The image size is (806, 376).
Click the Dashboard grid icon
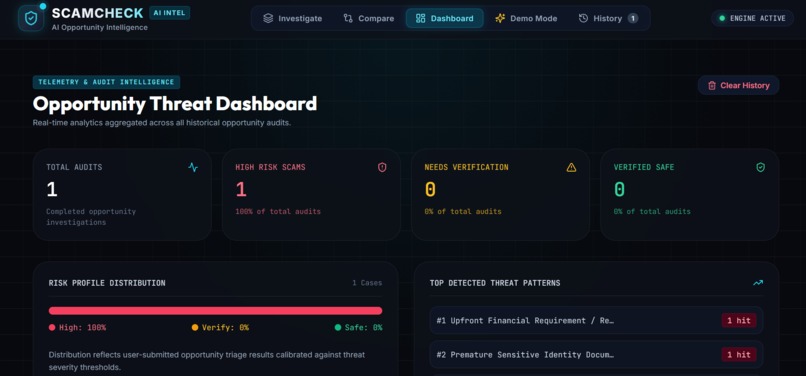pyautogui.click(x=420, y=19)
